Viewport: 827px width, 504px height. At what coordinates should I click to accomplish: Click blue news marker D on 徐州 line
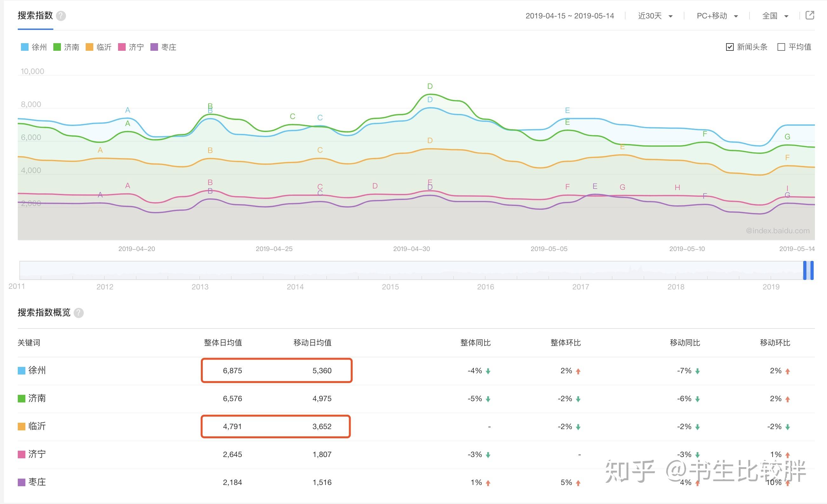(430, 99)
